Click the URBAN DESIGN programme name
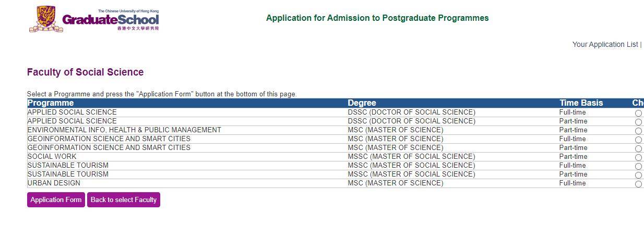Viewport: 644px width, 225px height. click(54, 183)
